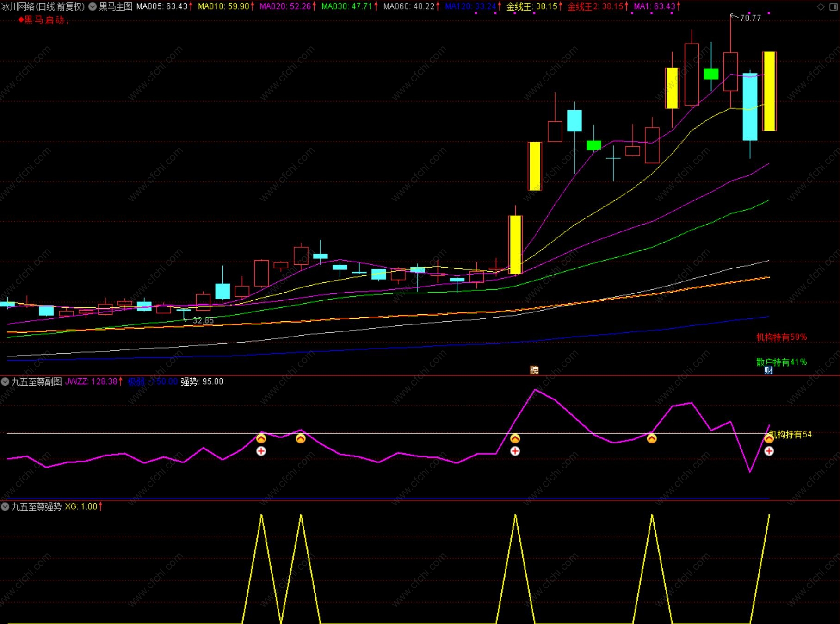Click the second orange up-arrow signal marker

pyautogui.click(x=301, y=438)
